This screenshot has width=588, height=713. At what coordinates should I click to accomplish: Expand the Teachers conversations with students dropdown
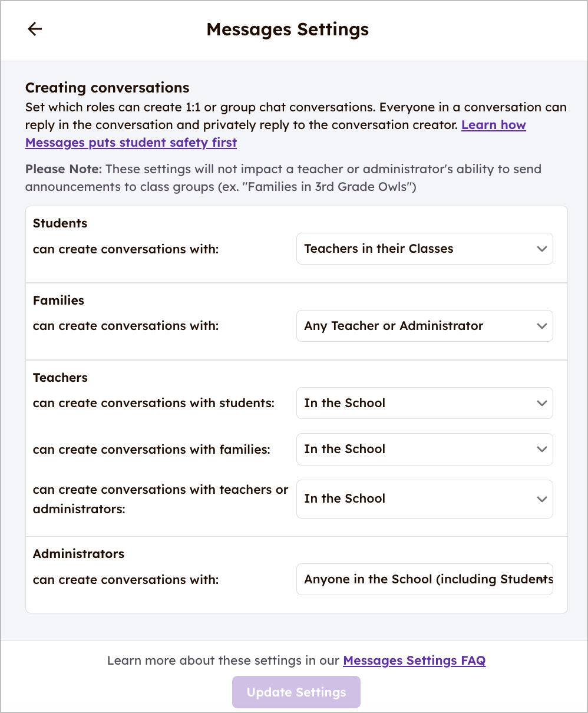pyautogui.click(x=424, y=403)
